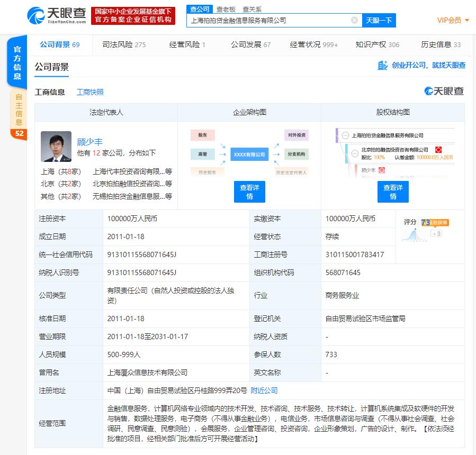The width and height of the screenshot is (476, 455).
Task: Open 无锡拍拍贷金融信息服...等 link
Action: pyautogui.click(x=132, y=196)
